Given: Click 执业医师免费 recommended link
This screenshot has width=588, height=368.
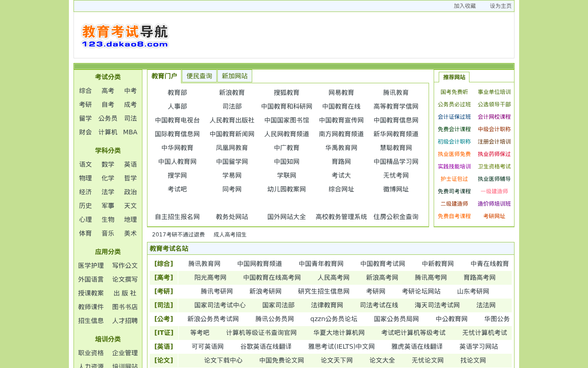Looking at the screenshot, I should click(454, 154).
